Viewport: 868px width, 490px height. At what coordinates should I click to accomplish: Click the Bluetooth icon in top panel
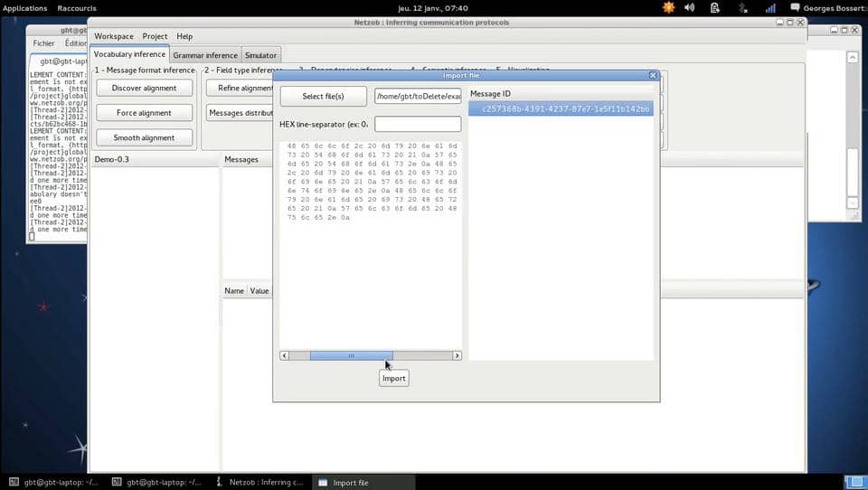point(743,8)
